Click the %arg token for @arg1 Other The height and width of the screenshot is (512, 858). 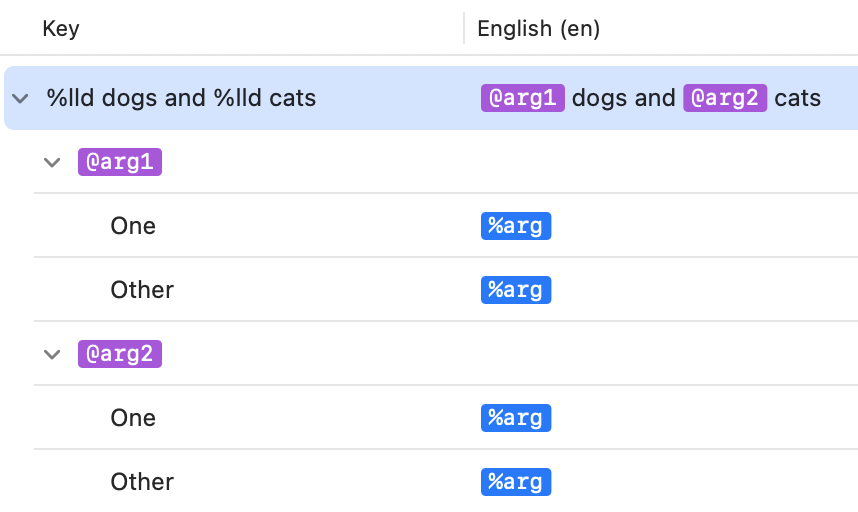[x=516, y=290]
